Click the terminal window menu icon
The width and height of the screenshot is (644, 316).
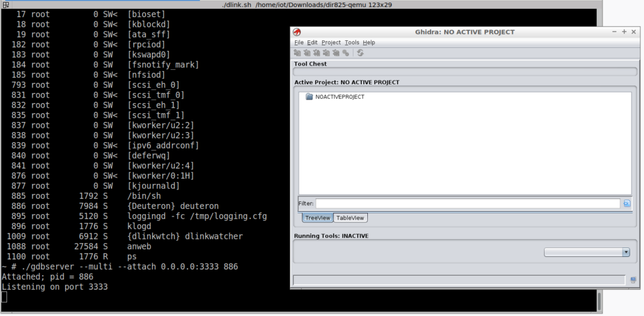tap(5, 5)
